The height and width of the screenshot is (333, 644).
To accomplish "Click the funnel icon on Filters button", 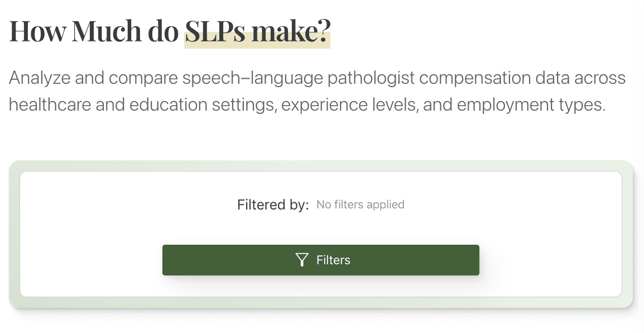I will pyautogui.click(x=302, y=260).
